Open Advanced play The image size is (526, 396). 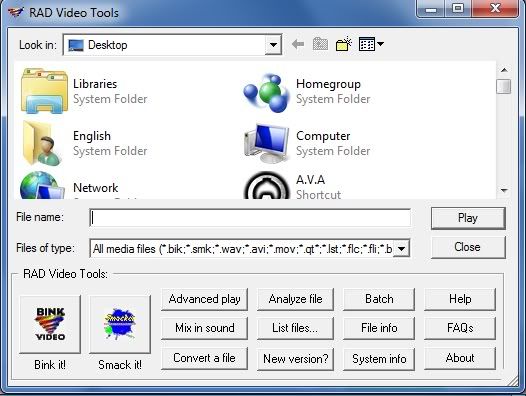pos(204,299)
